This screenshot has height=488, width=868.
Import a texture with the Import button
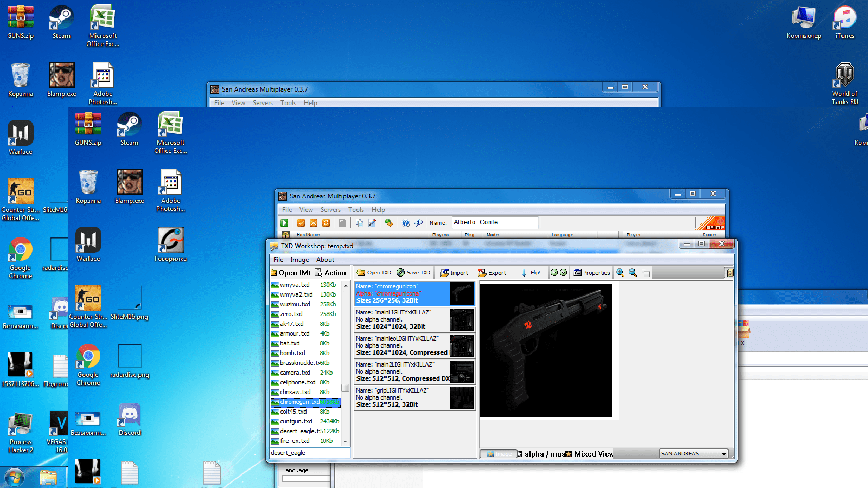click(454, 273)
